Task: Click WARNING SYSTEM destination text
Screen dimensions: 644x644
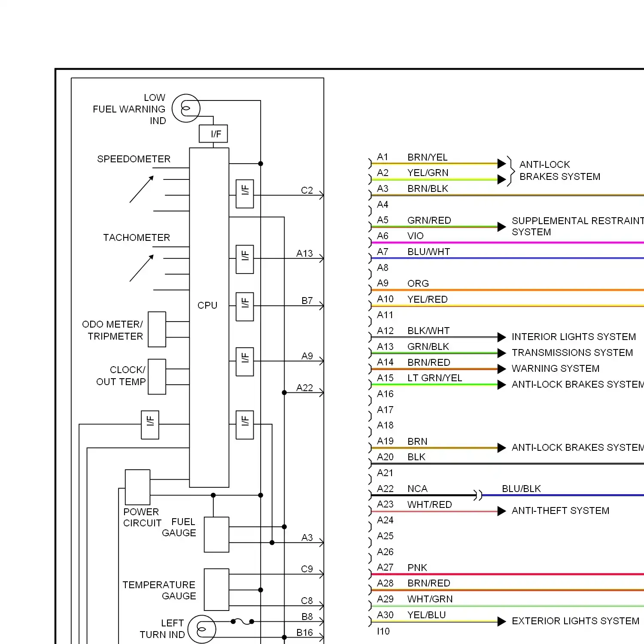Action: (x=556, y=368)
